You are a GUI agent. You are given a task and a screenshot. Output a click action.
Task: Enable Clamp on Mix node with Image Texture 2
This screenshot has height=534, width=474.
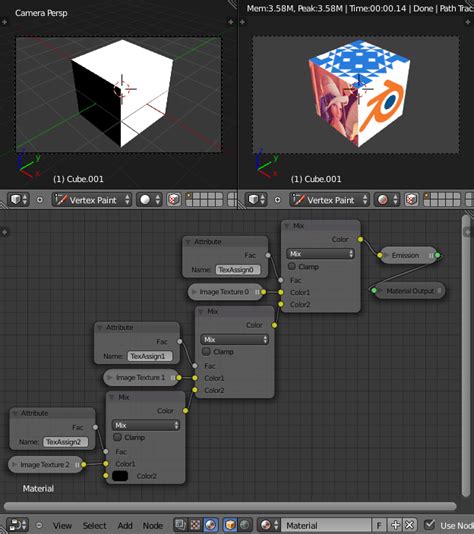117,437
